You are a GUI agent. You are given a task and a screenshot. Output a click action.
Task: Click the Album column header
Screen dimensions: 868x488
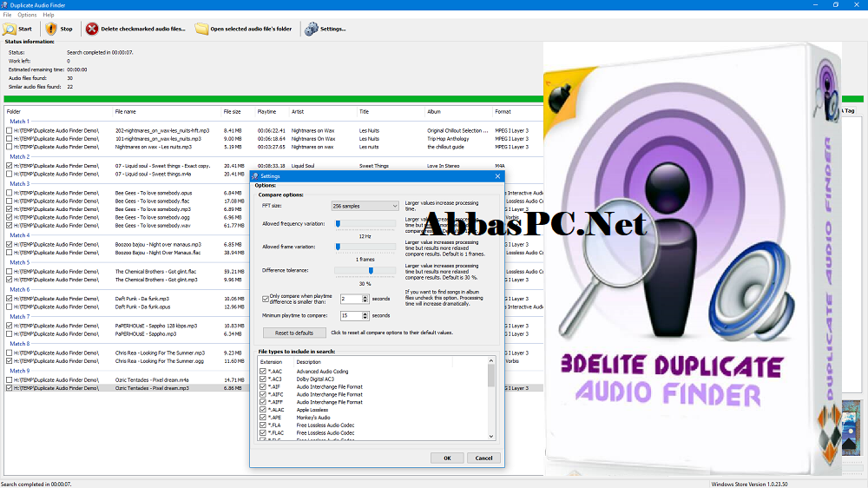point(434,111)
